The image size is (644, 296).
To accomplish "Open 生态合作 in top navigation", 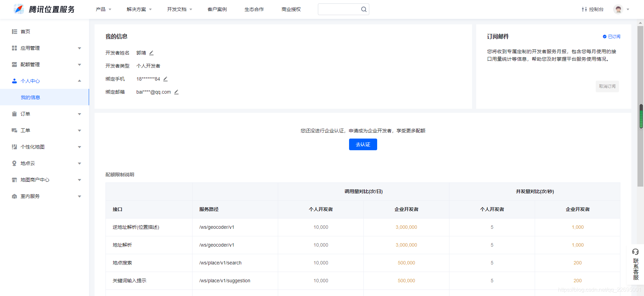I will (x=254, y=9).
